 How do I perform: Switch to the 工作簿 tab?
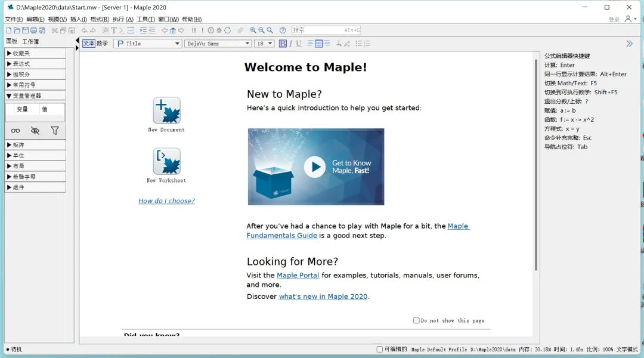tap(30, 42)
